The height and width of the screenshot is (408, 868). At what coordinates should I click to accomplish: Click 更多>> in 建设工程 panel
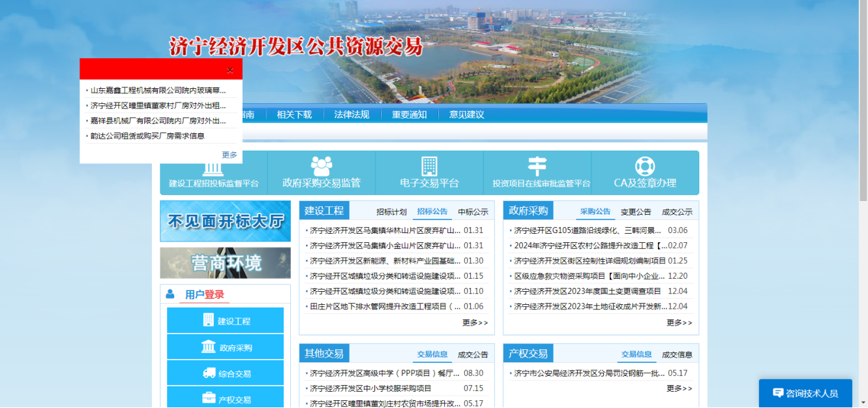coord(475,322)
